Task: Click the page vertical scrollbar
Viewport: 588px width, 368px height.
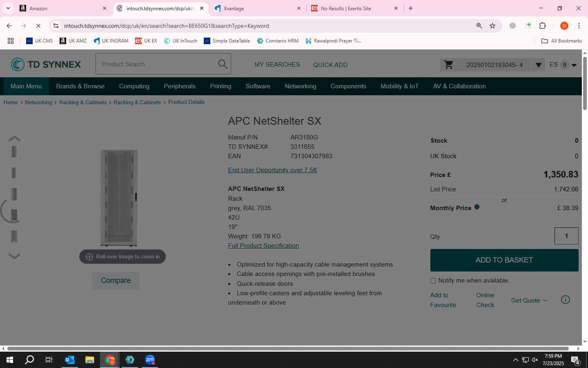Action: [585, 83]
